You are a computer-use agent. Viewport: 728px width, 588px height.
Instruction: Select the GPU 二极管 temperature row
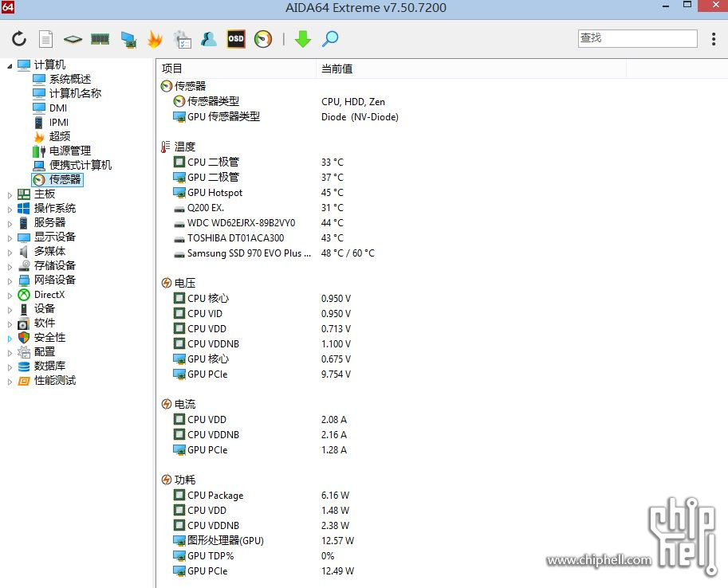tap(258, 178)
